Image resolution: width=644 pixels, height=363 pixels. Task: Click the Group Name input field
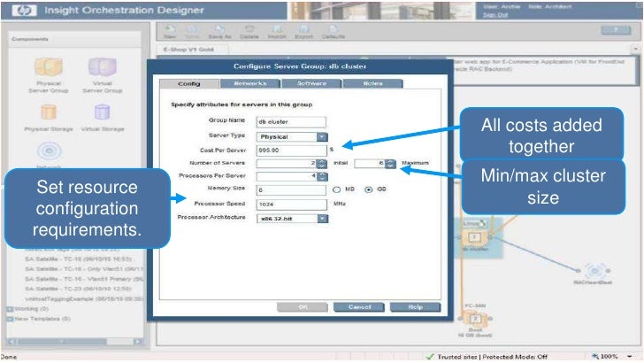click(x=291, y=122)
